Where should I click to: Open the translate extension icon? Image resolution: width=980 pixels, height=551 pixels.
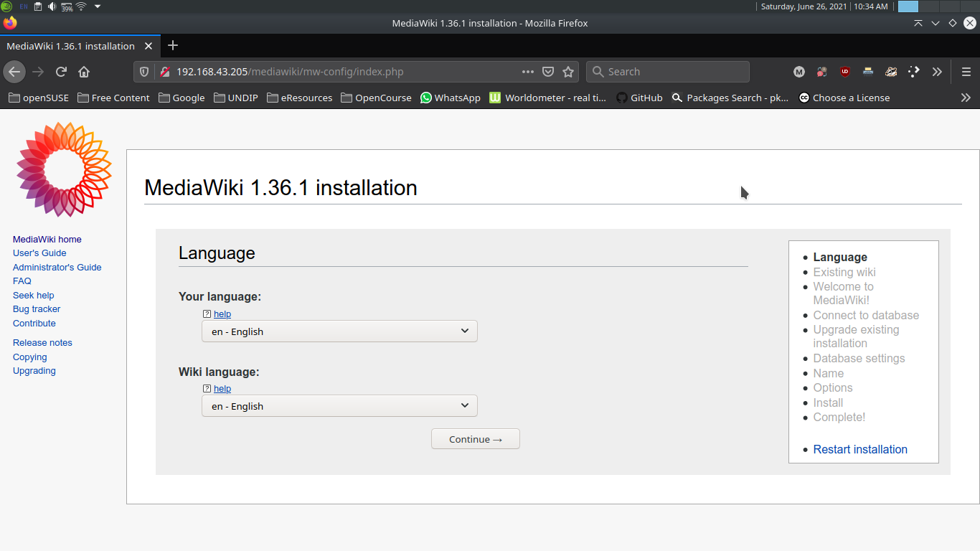tap(822, 72)
